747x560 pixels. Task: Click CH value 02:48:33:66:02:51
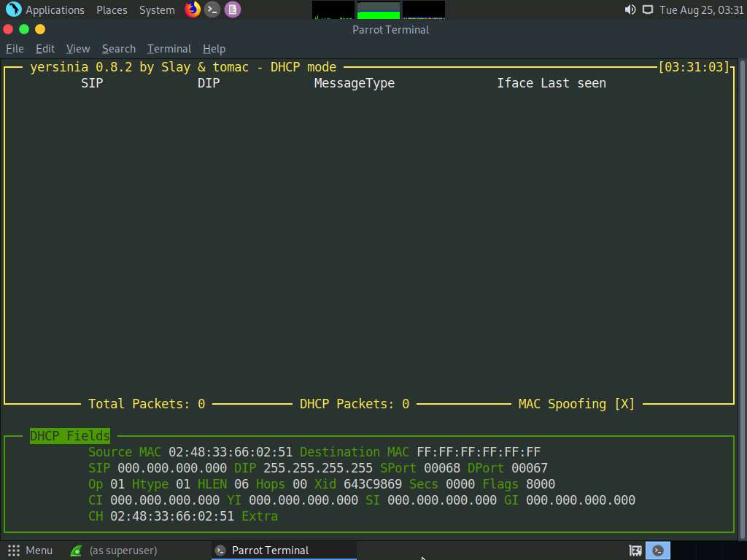(172, 516)
